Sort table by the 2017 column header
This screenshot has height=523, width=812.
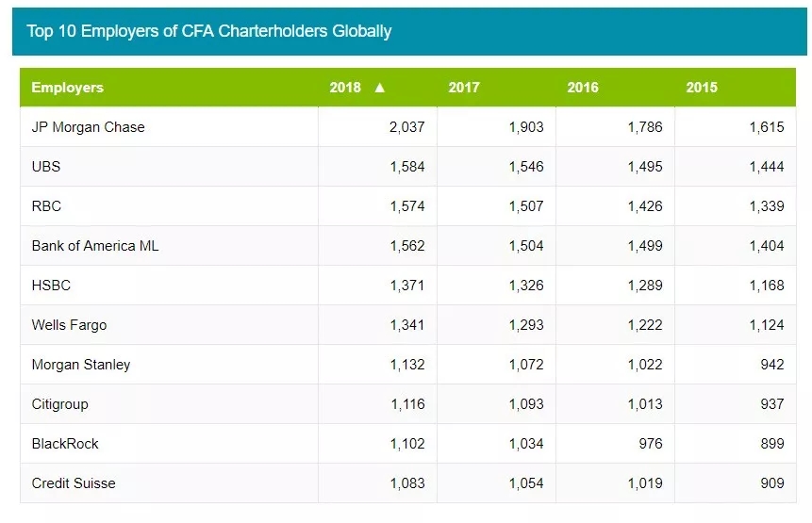[464, 88]
